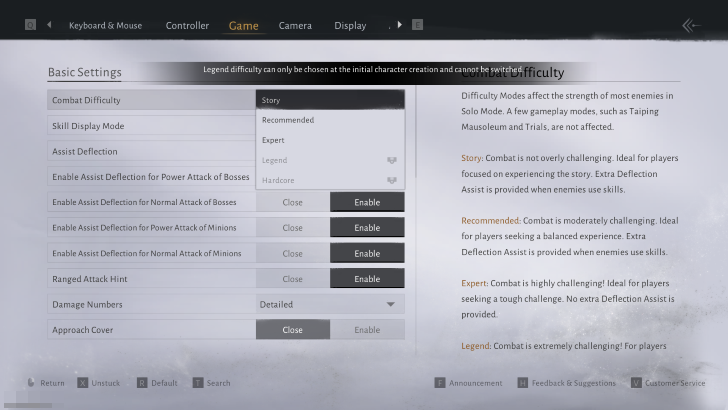728x410 pixels.
Task: Expand the Damage Numbers dropdown arrow
Action: pyautogui.click(x=390, y=305)
